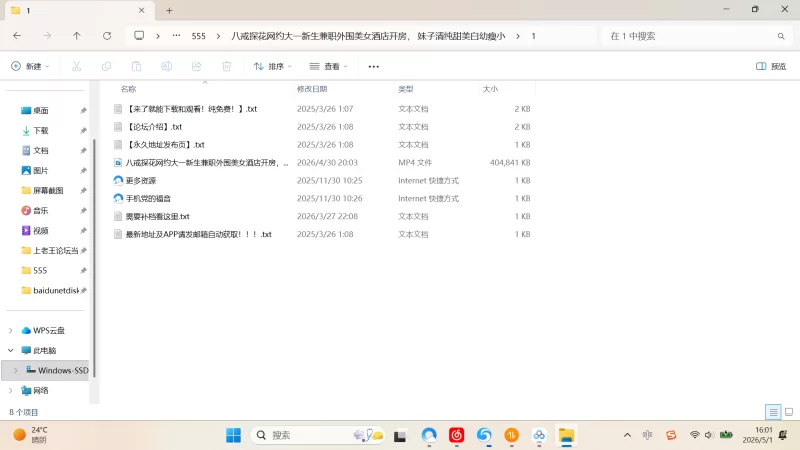The height and width of the screenshot is (450, 800).
Task: Open File Explorer icon on taskbar
Action: pos(566,435)
